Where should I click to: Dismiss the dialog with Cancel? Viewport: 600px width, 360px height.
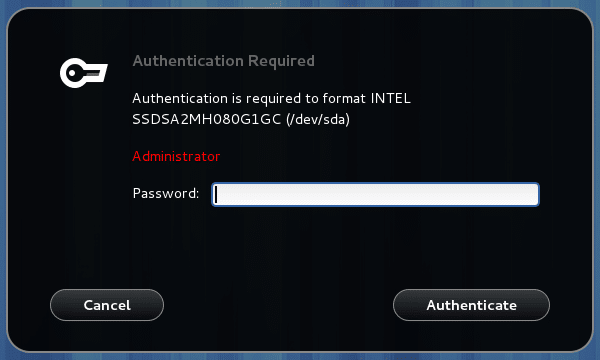tap(107, 305)
